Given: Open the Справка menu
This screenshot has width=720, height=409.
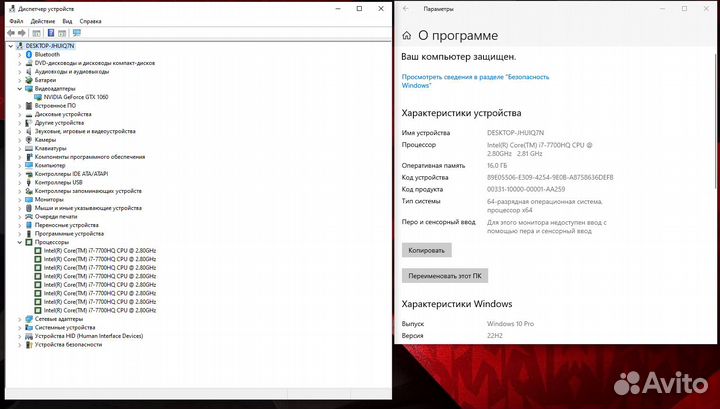Looking at the screenshot, I should [x=90, y=21].
